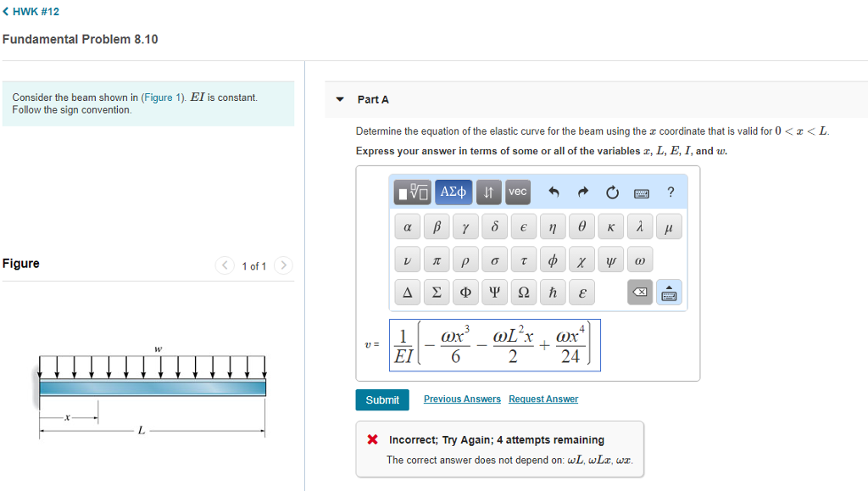Click the undo arrow in equation toolbar

tap(554, 192)
